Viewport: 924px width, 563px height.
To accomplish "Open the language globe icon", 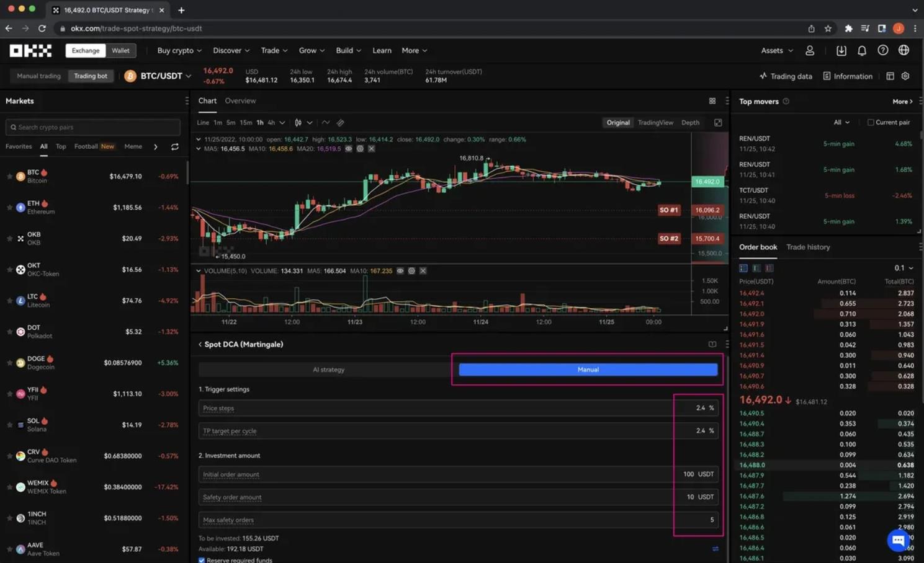I will pos(904,51).
